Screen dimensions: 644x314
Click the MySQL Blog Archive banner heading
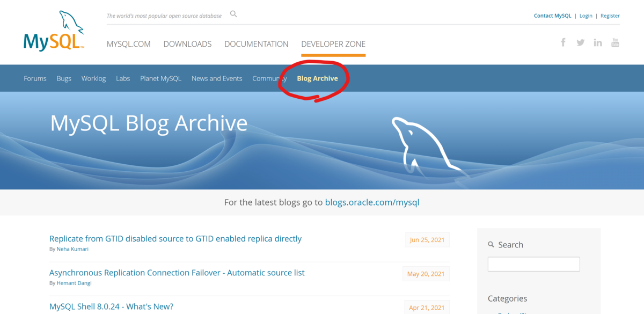(x=149, y=123)
